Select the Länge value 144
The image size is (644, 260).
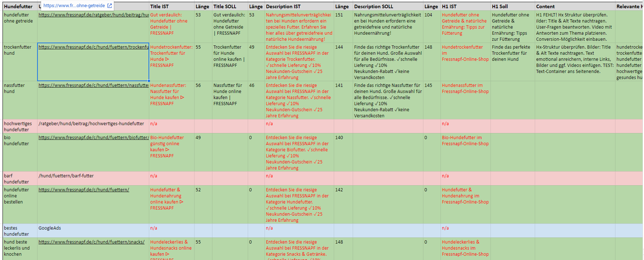click(x=343, y=62)
